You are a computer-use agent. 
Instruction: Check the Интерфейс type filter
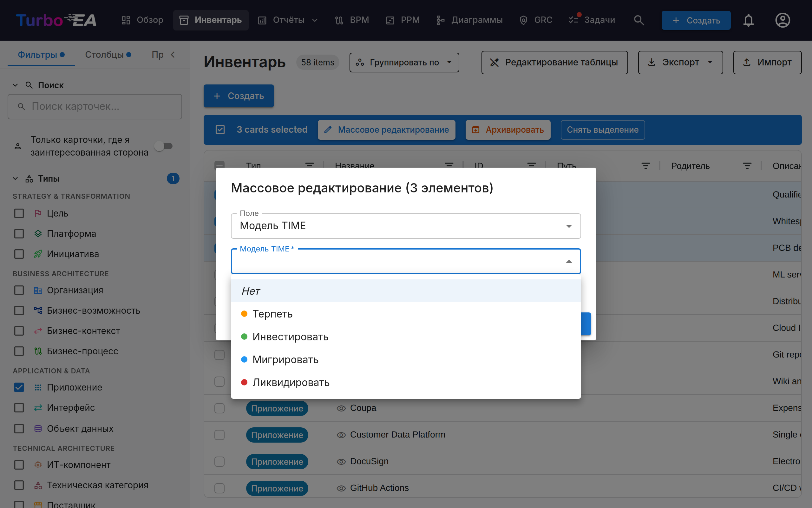coord(19,408)
